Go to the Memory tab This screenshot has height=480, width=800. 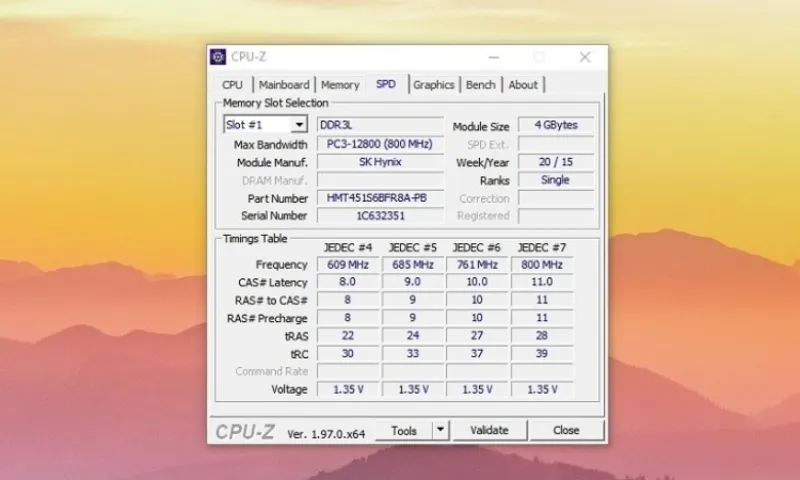pyautogui.click(x=340, y=85)
